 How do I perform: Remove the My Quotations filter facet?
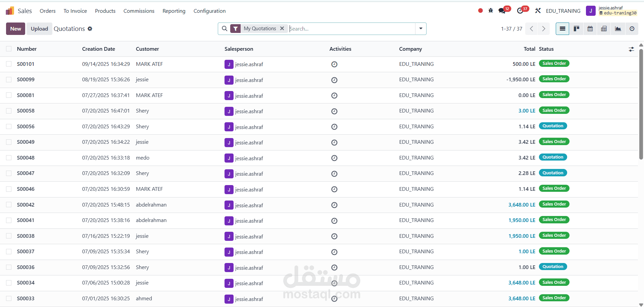(282, 29)
